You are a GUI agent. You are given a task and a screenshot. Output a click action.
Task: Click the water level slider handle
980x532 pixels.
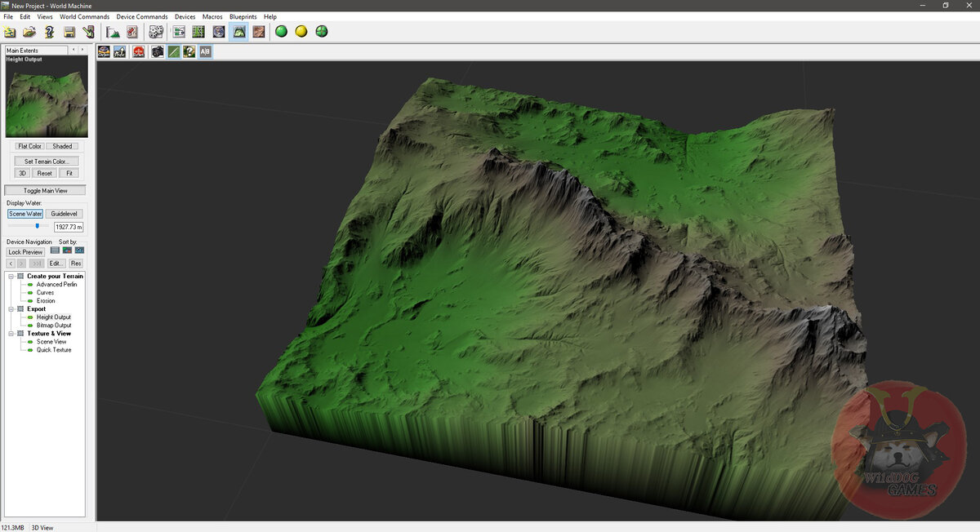click(38, 226)
